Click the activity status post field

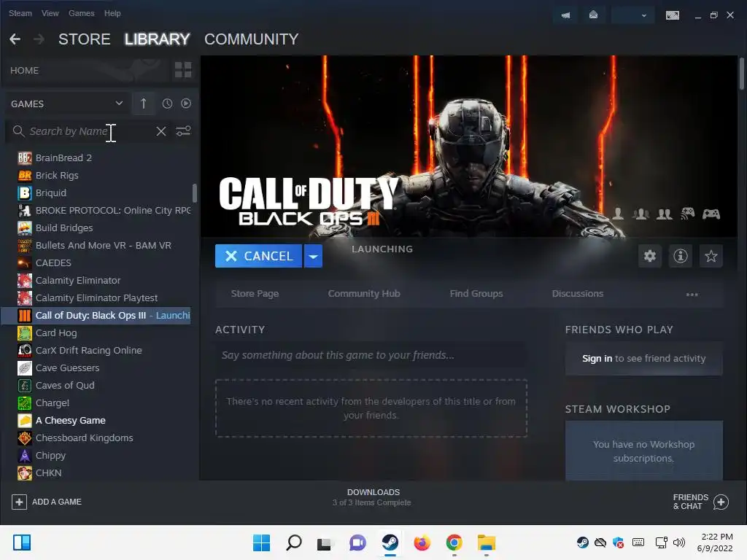coord(371,355)
